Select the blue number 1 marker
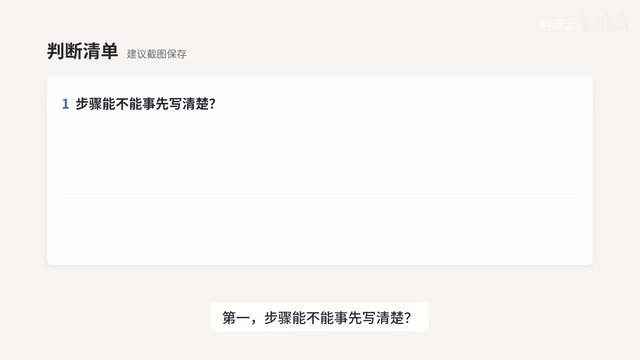The image size is (640, 360). 65,104
